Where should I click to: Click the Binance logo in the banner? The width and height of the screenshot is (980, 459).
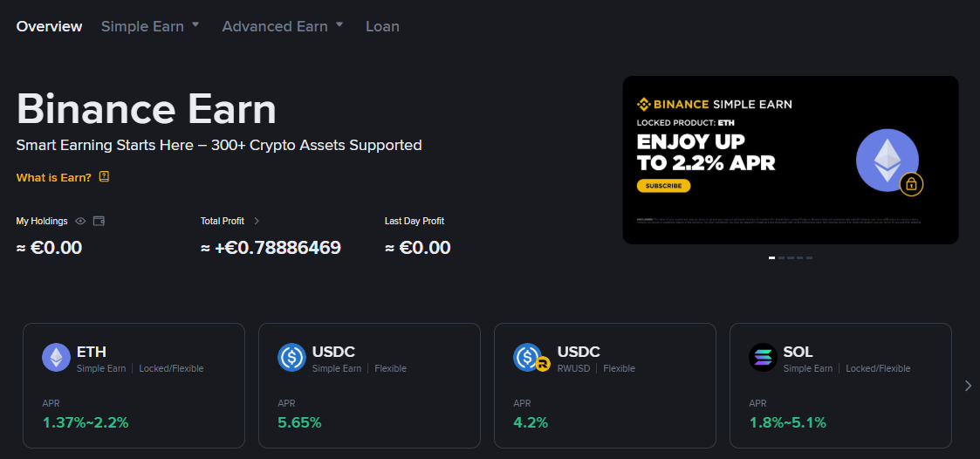pyautogui.click(x=644, y=105)
